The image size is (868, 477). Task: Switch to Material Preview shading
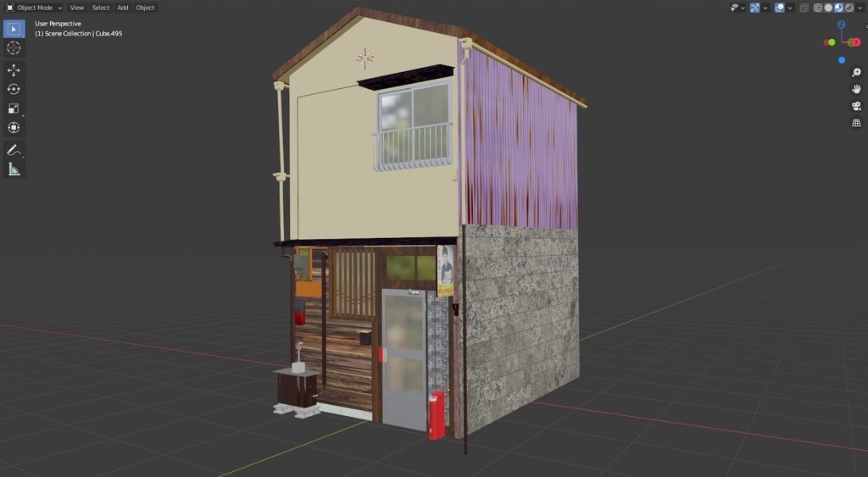[x=838, y=8]
